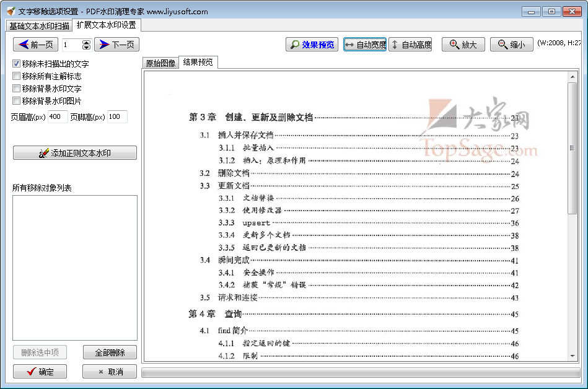
Task: Cancel the dialog with 取消
Action: [109, 372]
